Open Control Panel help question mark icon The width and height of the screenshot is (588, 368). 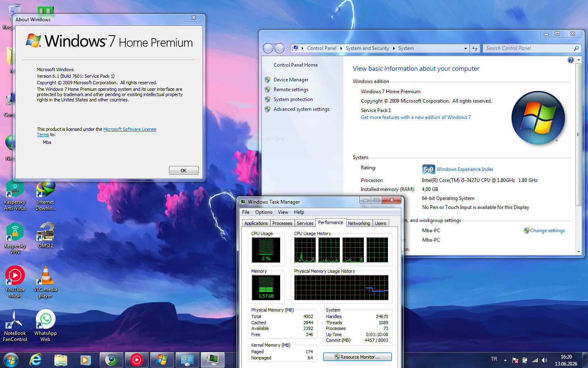point(570,60)
